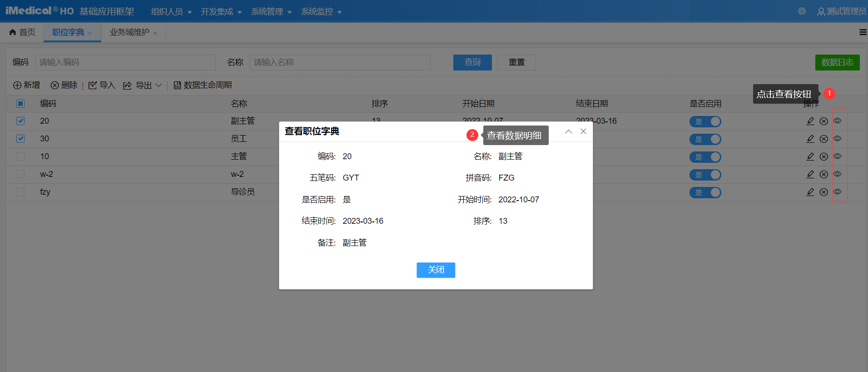Focus the 编码 input field
868x372 pixels.
[125, 62]
